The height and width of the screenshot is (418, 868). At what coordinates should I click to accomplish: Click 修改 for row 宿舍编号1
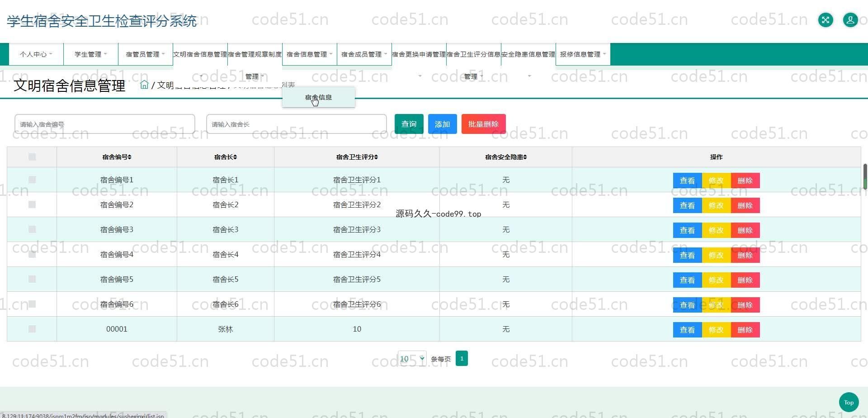pos(717,180)
